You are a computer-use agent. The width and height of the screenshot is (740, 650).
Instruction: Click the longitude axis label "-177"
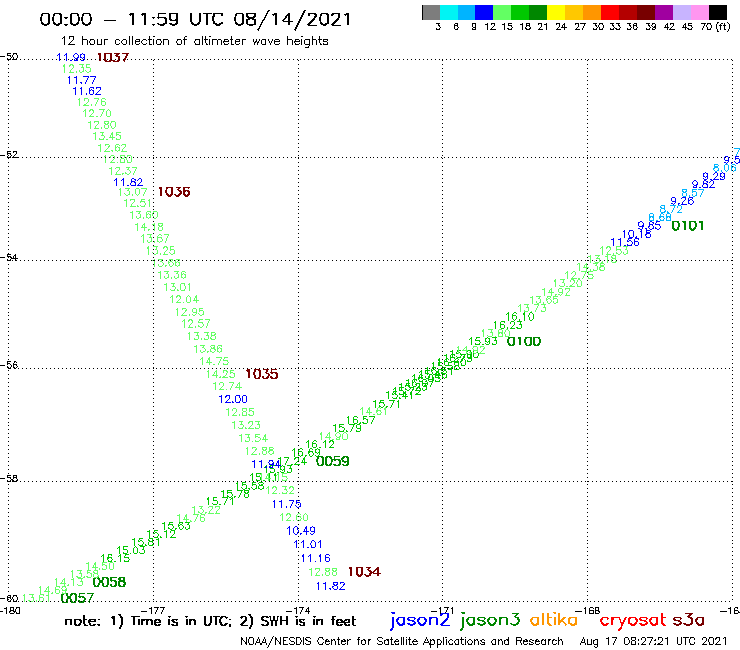pyautogui.click(x=153, y=610)
